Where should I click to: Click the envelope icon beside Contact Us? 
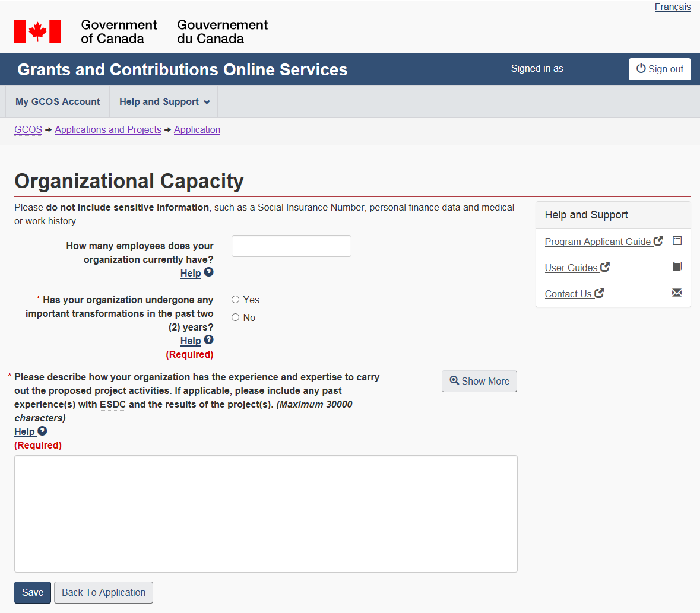[677, 293]
